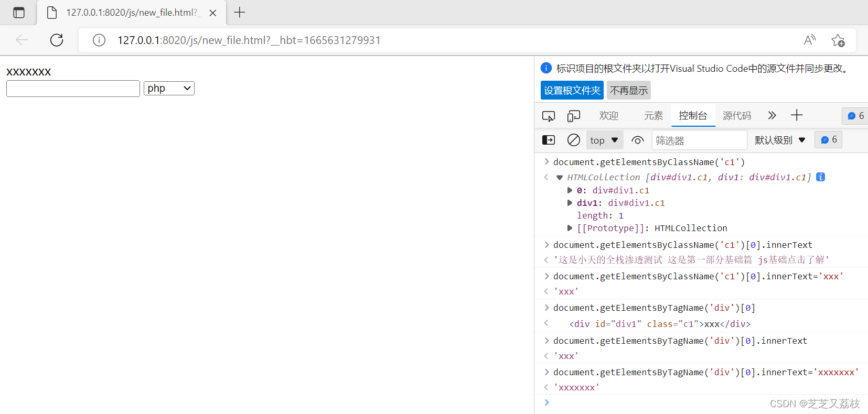This screenshot has height=414, width=868.
Task: Click the text input field on page
Action: tap(73, 89)
